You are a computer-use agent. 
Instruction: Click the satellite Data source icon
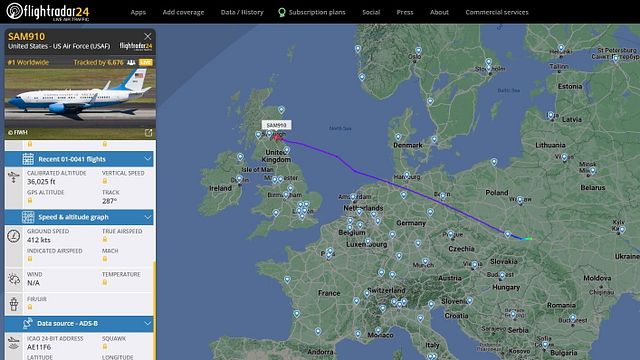[27, 323]
